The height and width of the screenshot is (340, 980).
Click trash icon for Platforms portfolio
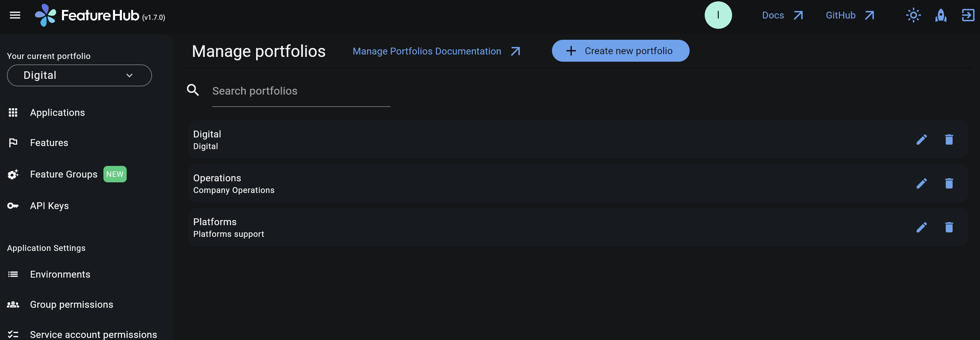949,227
